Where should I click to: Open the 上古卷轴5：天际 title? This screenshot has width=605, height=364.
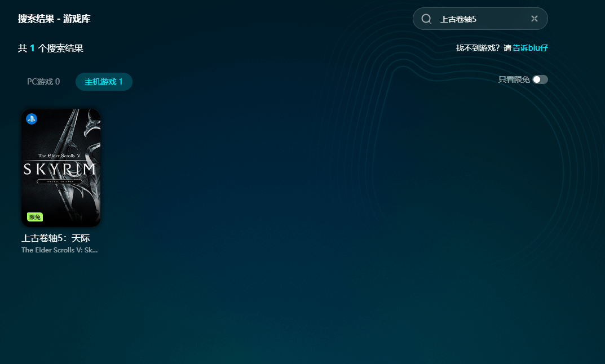[56, 238]
